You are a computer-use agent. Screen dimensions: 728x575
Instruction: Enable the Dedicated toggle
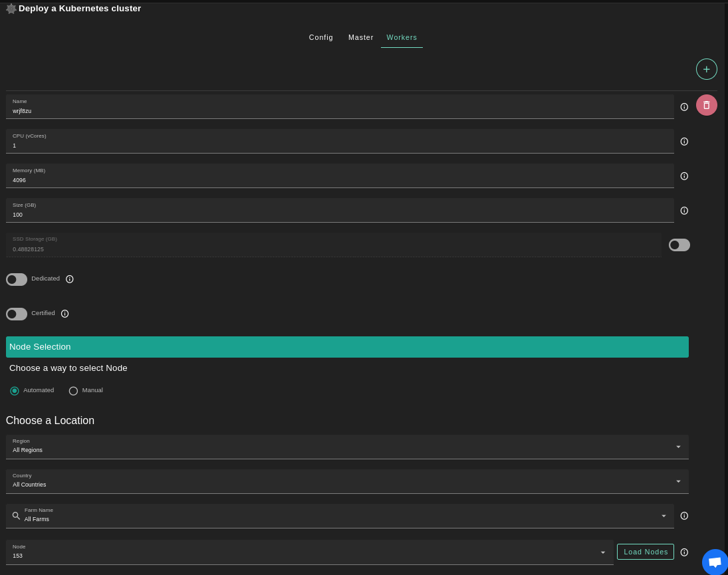point(17,279)
